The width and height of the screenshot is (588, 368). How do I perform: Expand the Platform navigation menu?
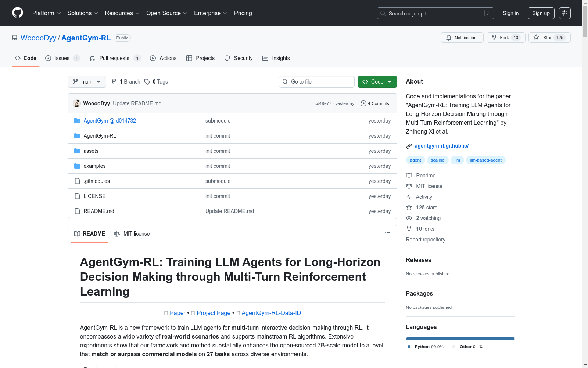point(46,13)
